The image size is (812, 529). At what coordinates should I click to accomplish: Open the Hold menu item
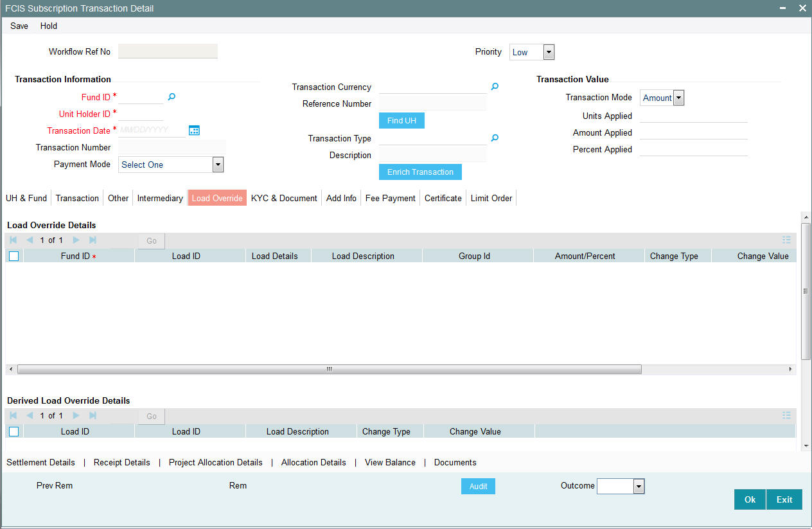[49, 26]
